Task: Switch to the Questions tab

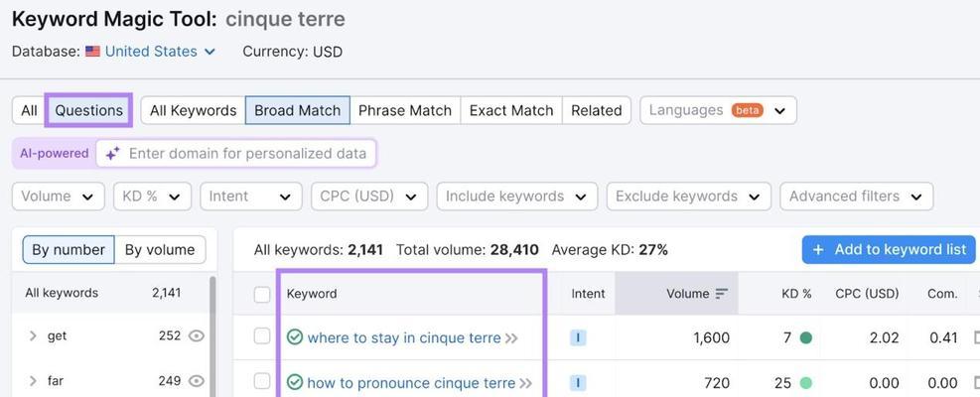Action: (88, 110)
